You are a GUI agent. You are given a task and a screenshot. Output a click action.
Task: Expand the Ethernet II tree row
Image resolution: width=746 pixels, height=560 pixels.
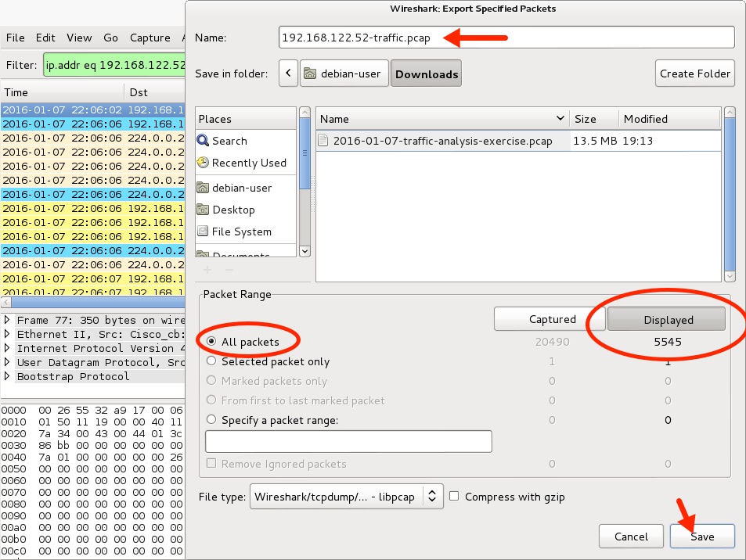click(7, 334)
